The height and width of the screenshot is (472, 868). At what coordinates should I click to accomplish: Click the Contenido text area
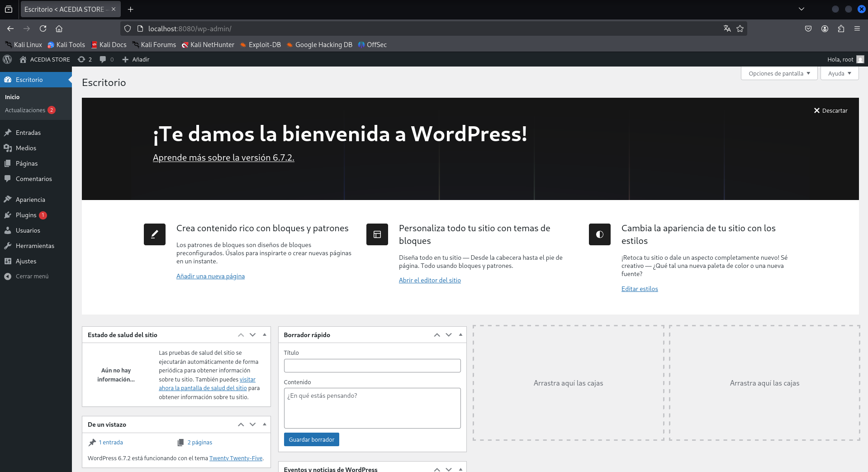tap(372, 408)
